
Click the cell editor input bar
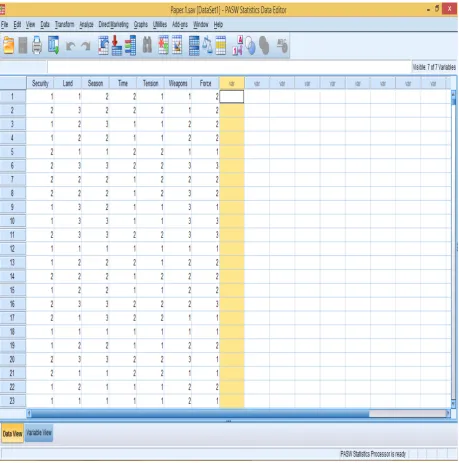coord(229,67)
